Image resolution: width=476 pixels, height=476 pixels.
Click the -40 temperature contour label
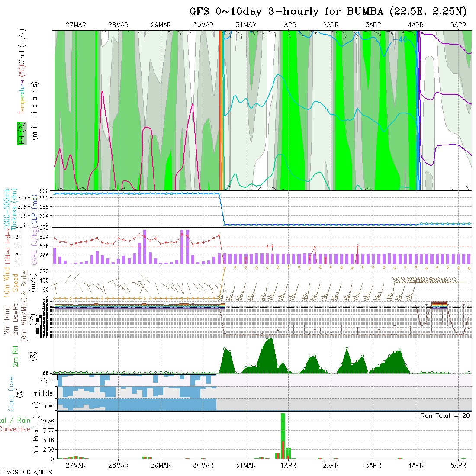[x=399, y=40]
